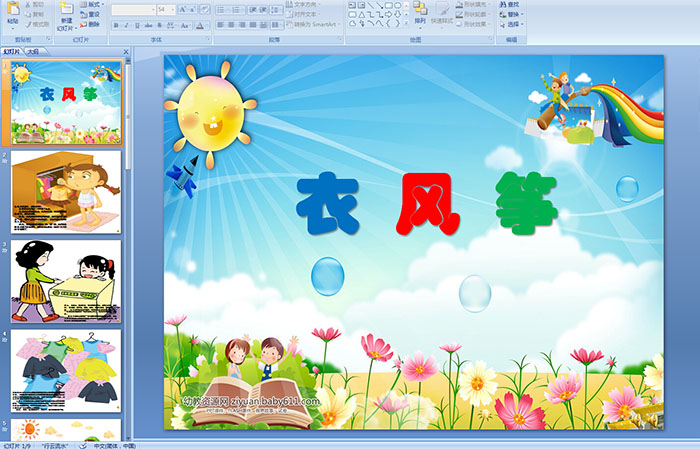The height and width of the screenshot is (449, 700).
Task: Click the Copy command
Action: (x=34, y=14)
